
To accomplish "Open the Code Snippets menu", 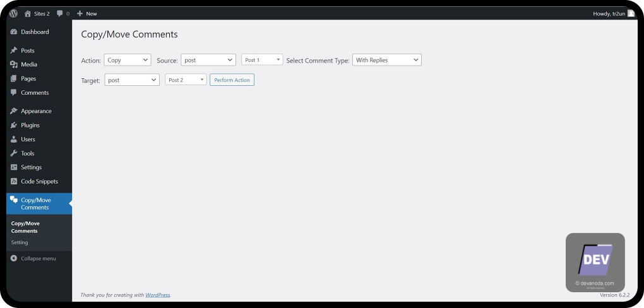I will tap(39, 181).
